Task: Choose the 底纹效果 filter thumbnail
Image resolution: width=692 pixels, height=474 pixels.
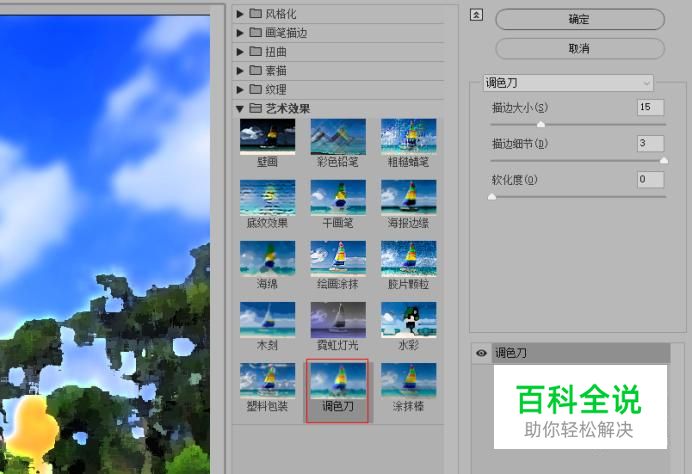Action: (267, 198)
